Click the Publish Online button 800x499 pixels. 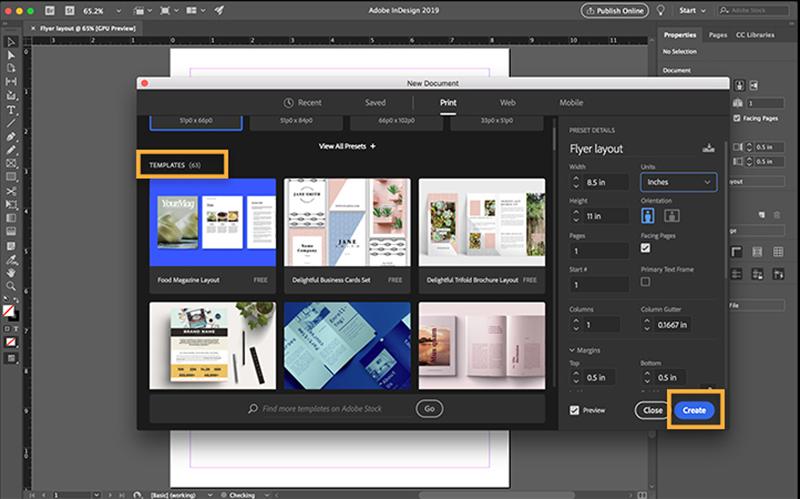[615, 10]
